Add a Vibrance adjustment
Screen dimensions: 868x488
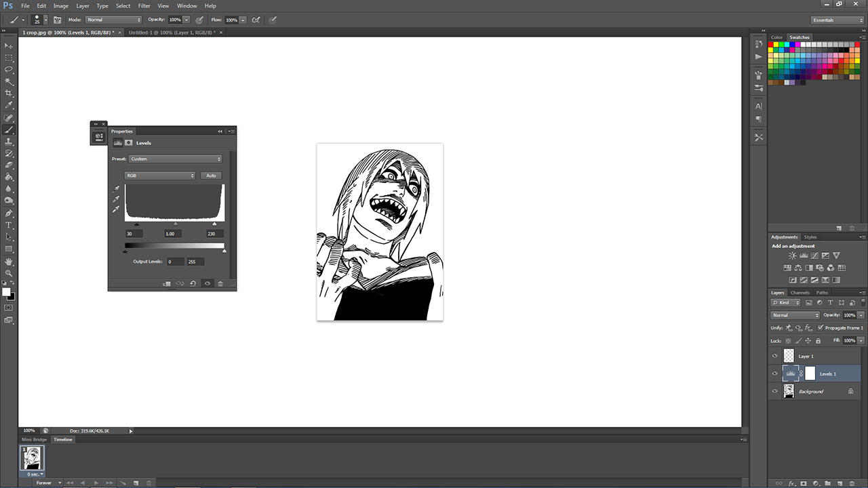(836, 256)
